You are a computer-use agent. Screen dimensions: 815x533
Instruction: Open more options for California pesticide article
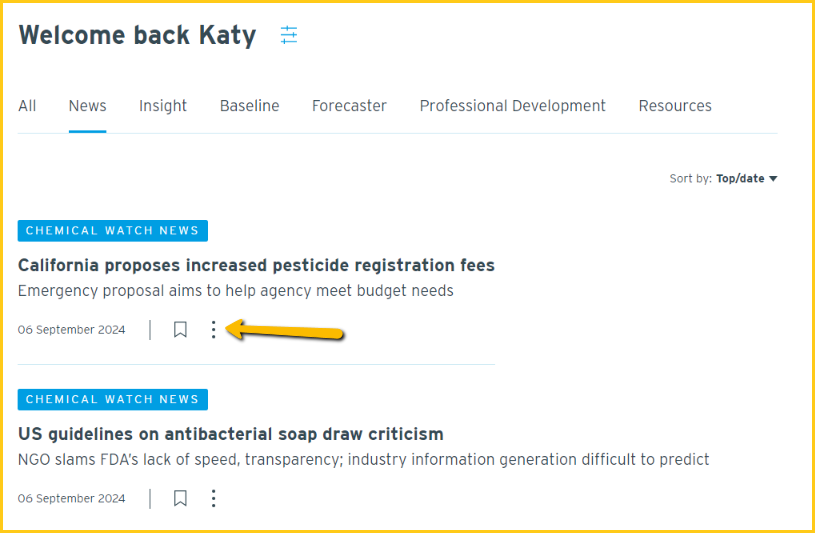(213, 330)
